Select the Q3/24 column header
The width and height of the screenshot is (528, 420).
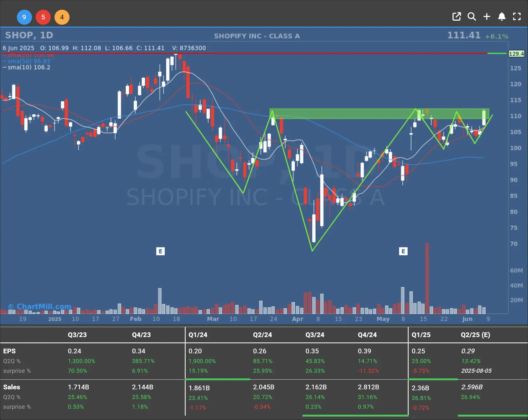pyautogui.click(x=315, y=335)
